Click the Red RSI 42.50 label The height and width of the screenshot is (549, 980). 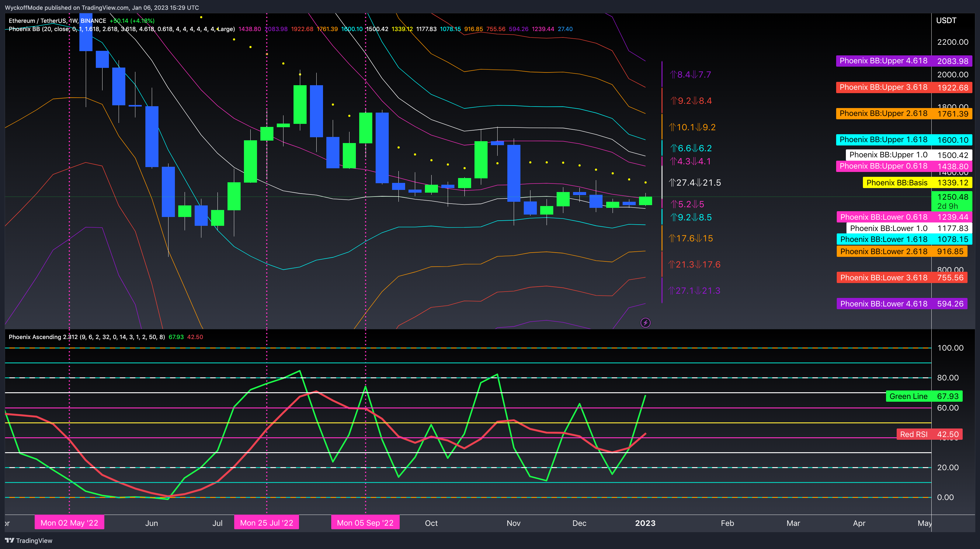930,434
